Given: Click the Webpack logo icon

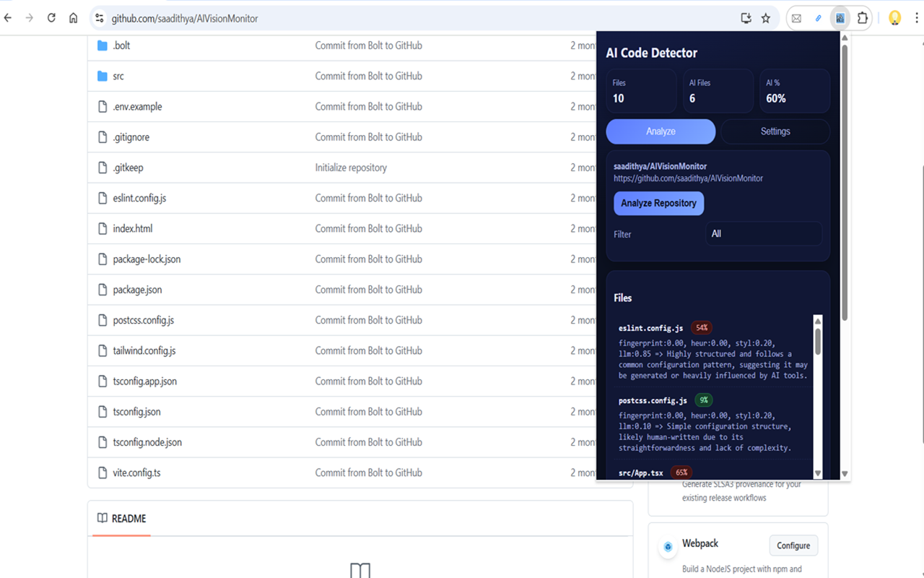Looking at the screenshot, I should pyautogui.click(x=668, y=546).
